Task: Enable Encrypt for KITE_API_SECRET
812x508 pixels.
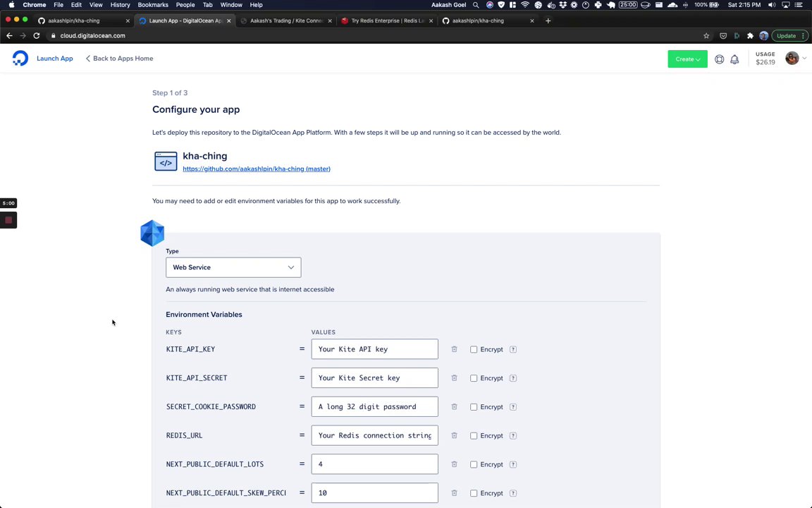Action: click(474, 378)
